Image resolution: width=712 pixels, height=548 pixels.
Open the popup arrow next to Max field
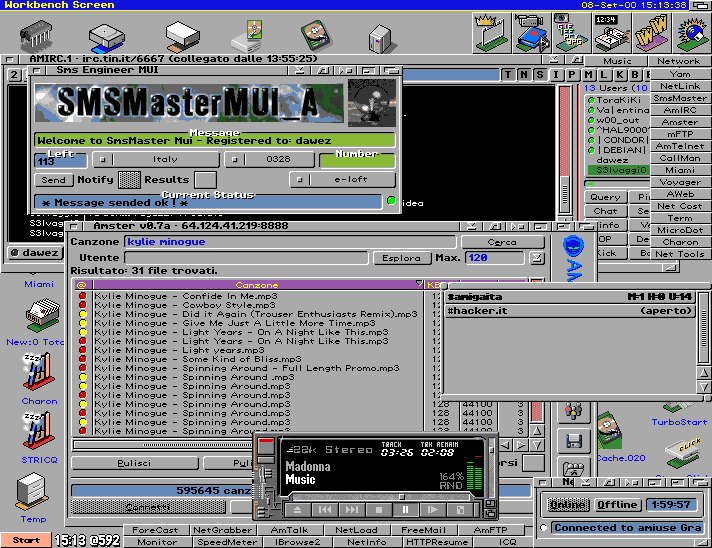536,258
